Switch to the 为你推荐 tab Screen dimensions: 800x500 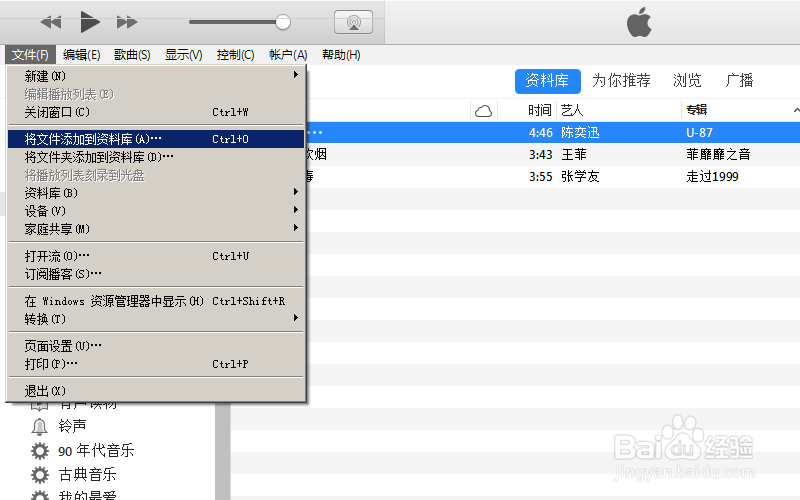pos(621,81)
